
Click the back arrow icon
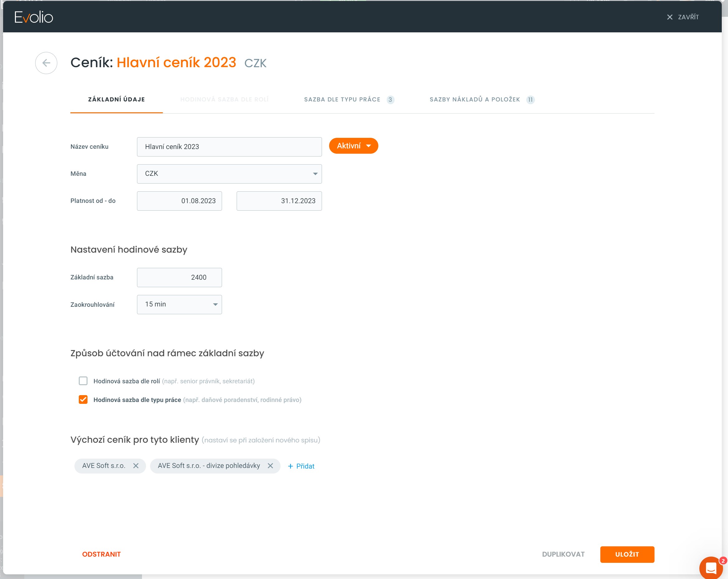pyautogui.click(x=46, y=63)
